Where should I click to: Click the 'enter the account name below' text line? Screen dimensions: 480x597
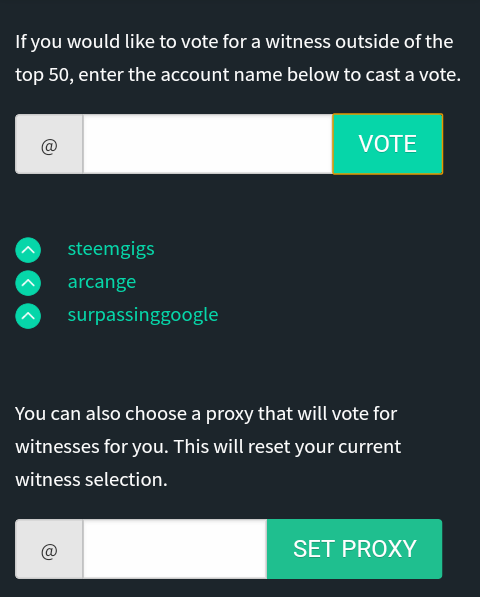point(238,75)
